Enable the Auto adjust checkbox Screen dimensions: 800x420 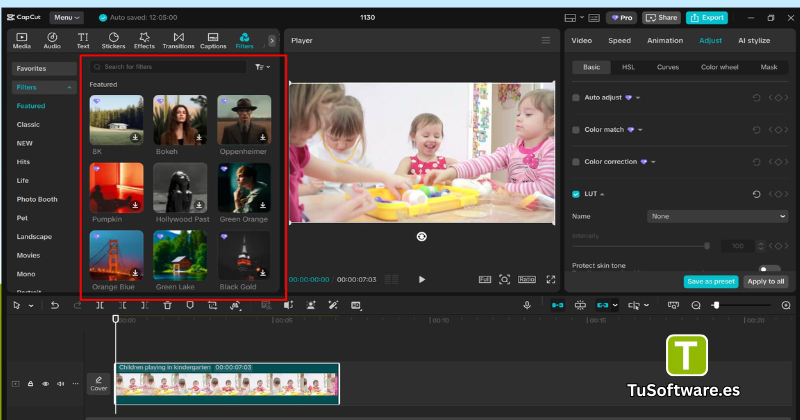pos(576,97)
